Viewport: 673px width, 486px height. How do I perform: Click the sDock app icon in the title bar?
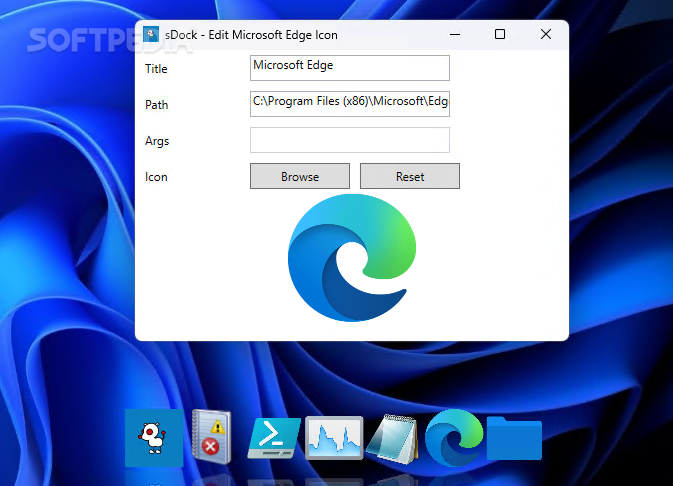tap(151, 34)
